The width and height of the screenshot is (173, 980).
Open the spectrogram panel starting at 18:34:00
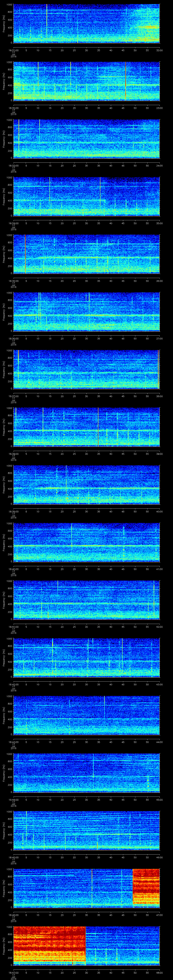click(87, 196)
